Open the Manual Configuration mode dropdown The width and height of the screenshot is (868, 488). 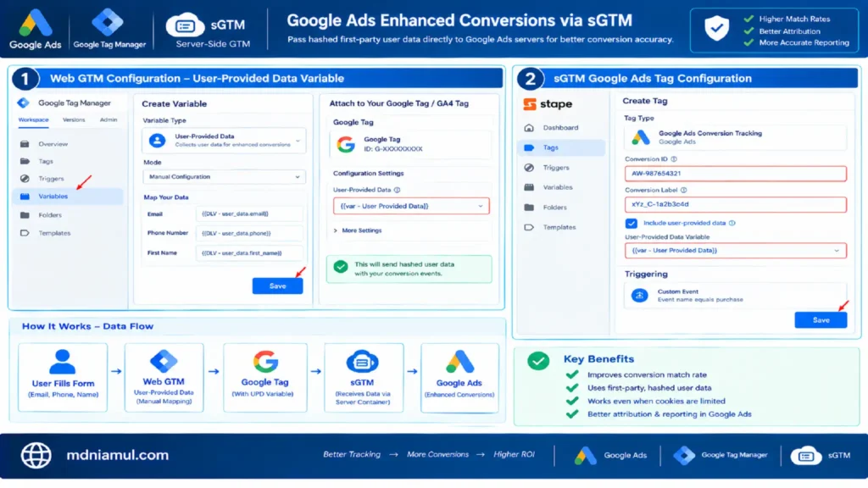coord(224,177)
